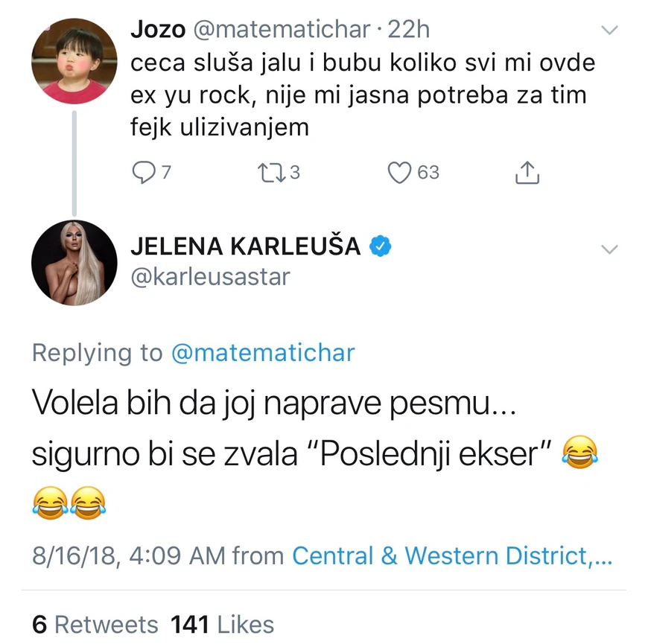Viewport: 648px width, 644px height.
Task: Click the 22h timestamp on Jozo's tweet
Action: [410, 29]
